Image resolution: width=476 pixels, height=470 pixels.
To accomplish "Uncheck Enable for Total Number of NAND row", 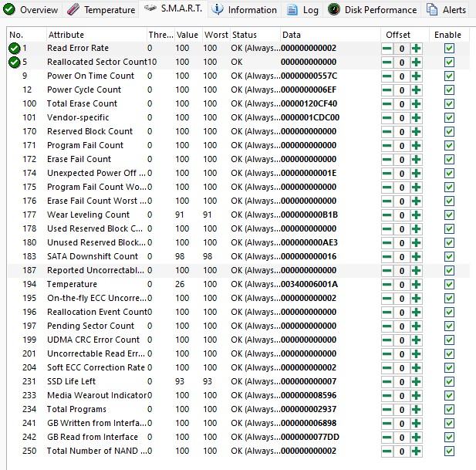I will (x=449, y=451).
